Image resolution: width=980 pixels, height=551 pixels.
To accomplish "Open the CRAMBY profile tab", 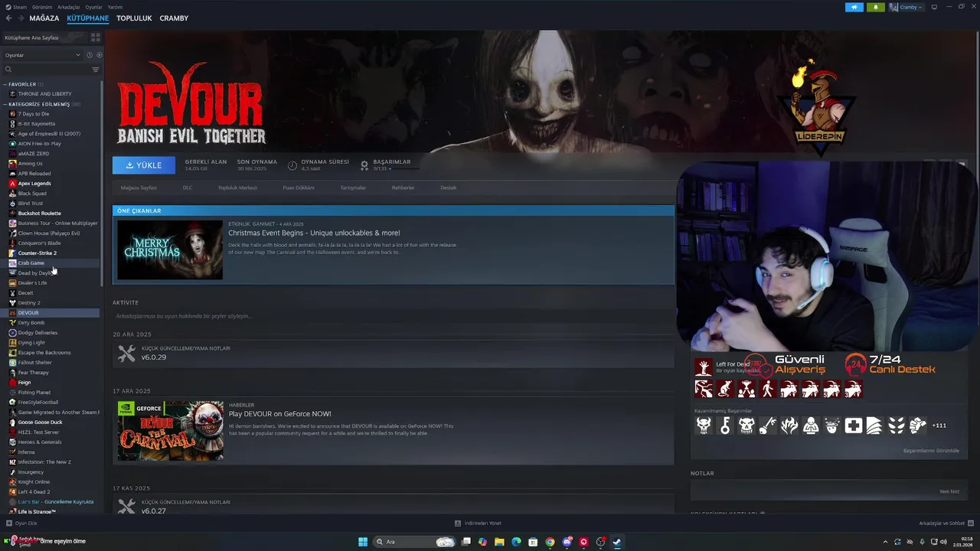I will [x=174, y=18].
